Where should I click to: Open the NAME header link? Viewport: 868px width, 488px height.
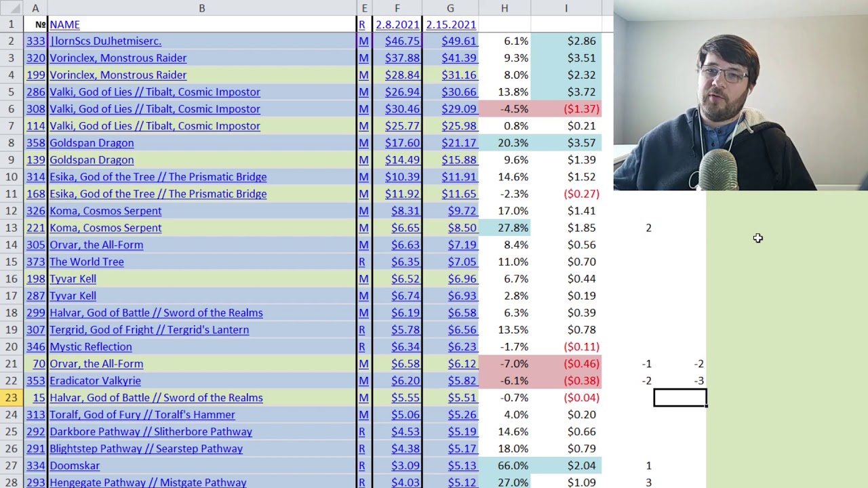(64, 24)
